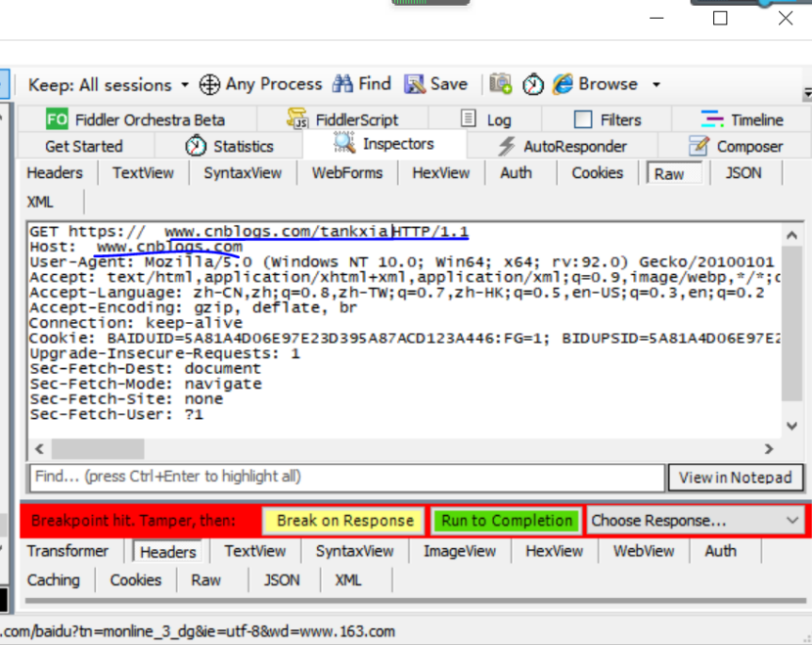Open the AutoResponder tab
Screen dimensions: 812x645
[x=563, y=146]
